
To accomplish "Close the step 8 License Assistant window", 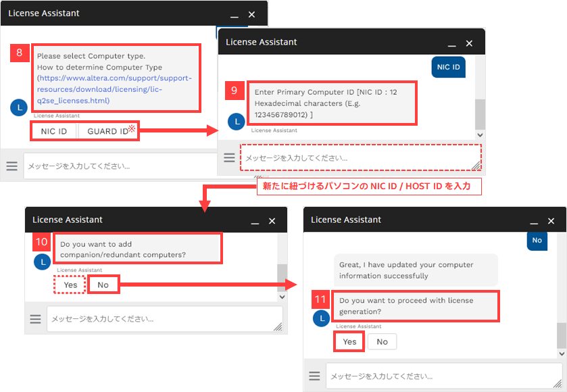I will pos(251,14).
